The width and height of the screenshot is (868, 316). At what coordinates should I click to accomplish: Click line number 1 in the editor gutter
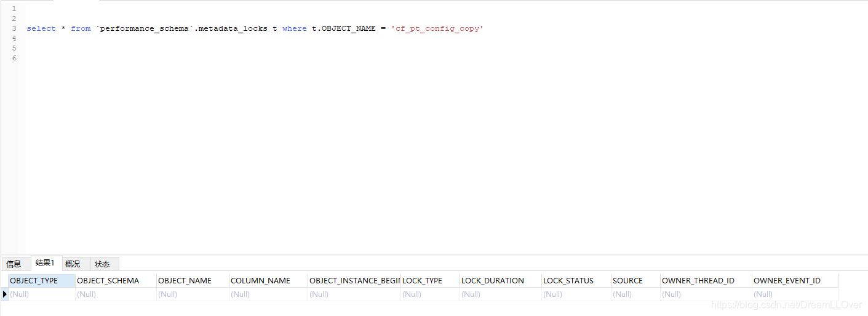coord(14,9)
